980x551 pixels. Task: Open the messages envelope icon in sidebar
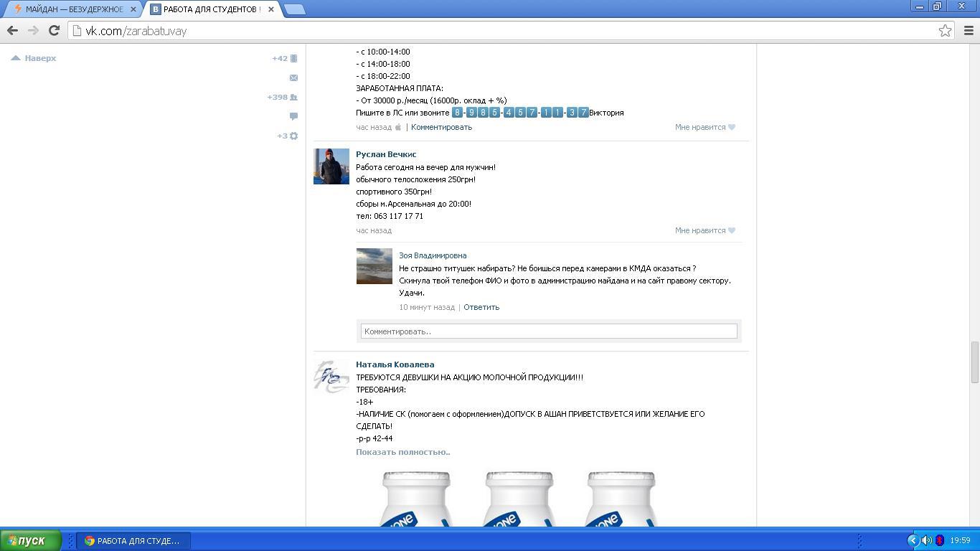(293, 77)
